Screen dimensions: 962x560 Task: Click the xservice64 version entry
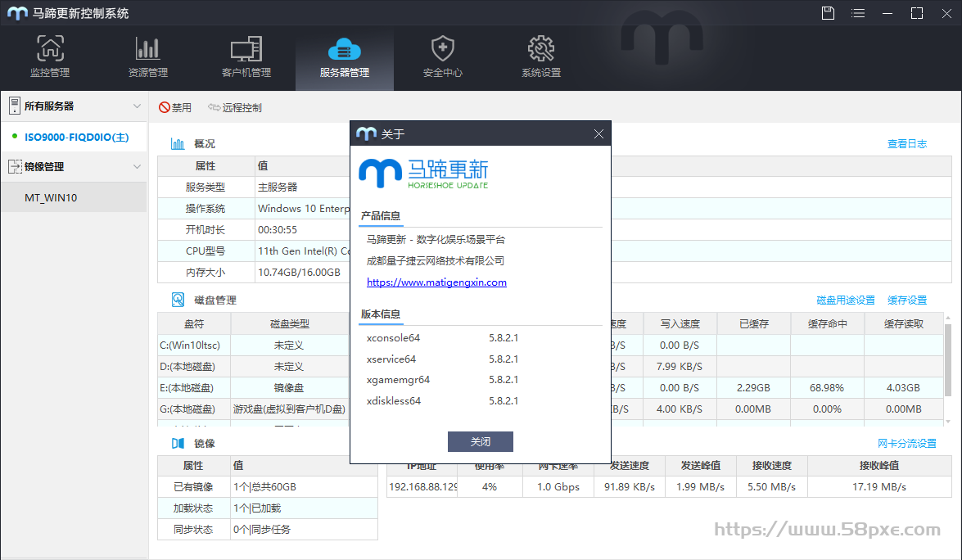tap(391, 359)
